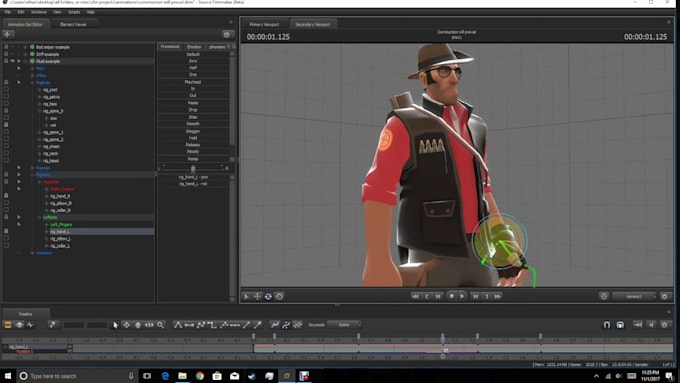Screen dimensions: 680x383
Task: Switch timeline to Clip Editor mode
Action: [8, 324]
